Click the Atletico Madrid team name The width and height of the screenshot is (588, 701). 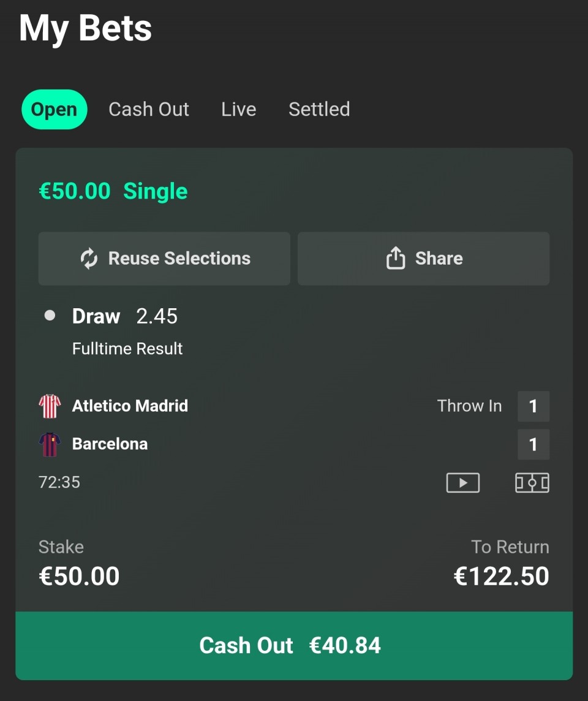130,406
